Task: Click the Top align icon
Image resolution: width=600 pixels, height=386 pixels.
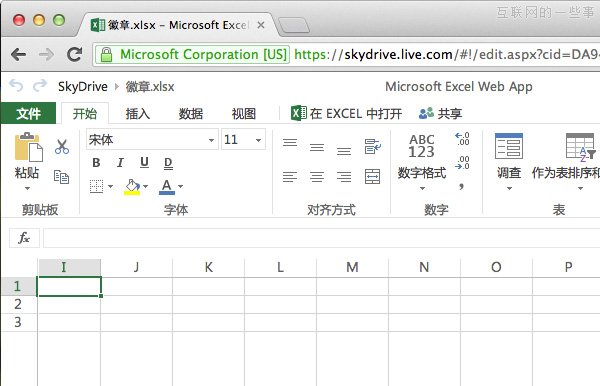Action: point(290,143)
